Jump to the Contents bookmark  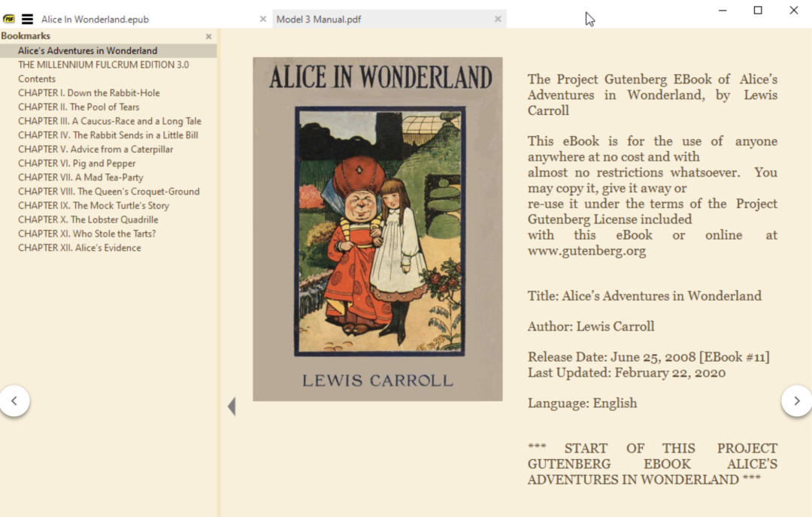(37, 79)
